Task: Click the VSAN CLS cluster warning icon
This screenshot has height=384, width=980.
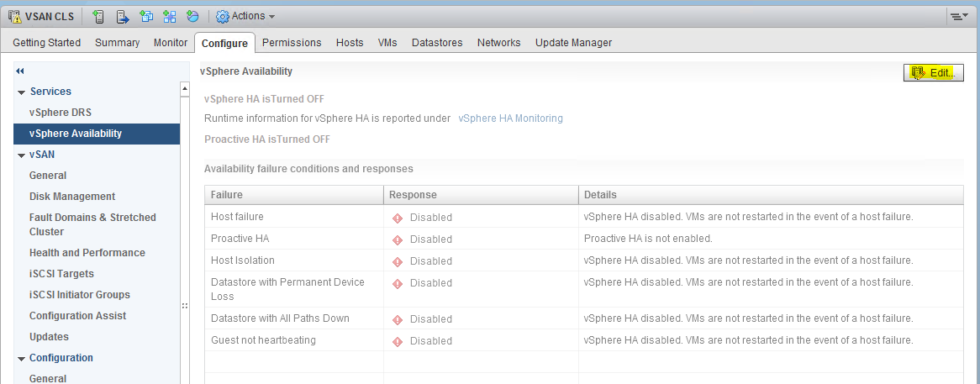Action: coord(15,16)
